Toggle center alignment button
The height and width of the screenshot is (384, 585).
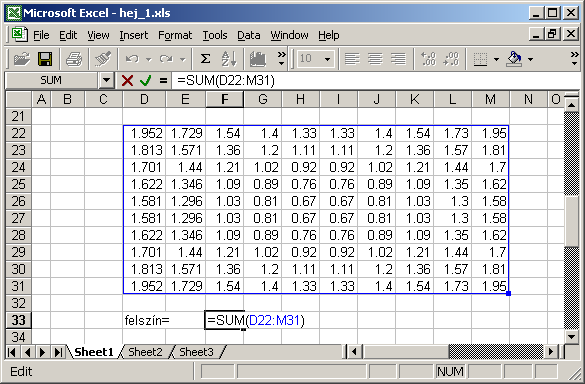coord(375,59)
